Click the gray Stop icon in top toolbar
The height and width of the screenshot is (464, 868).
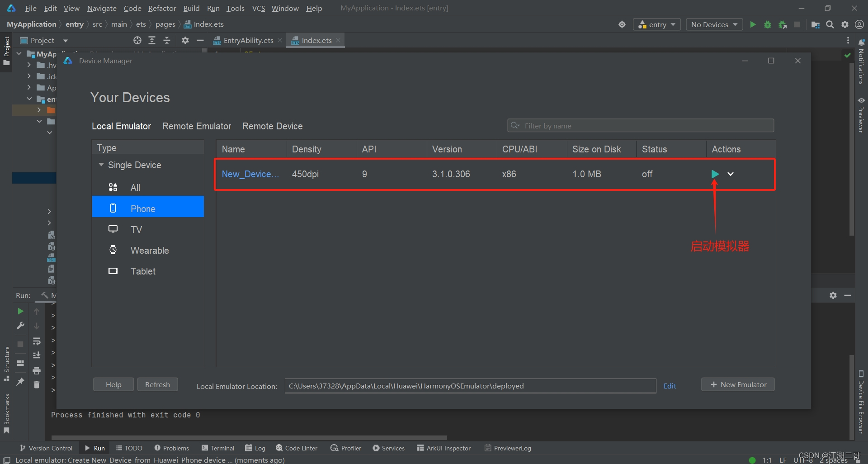click(797, 24)
